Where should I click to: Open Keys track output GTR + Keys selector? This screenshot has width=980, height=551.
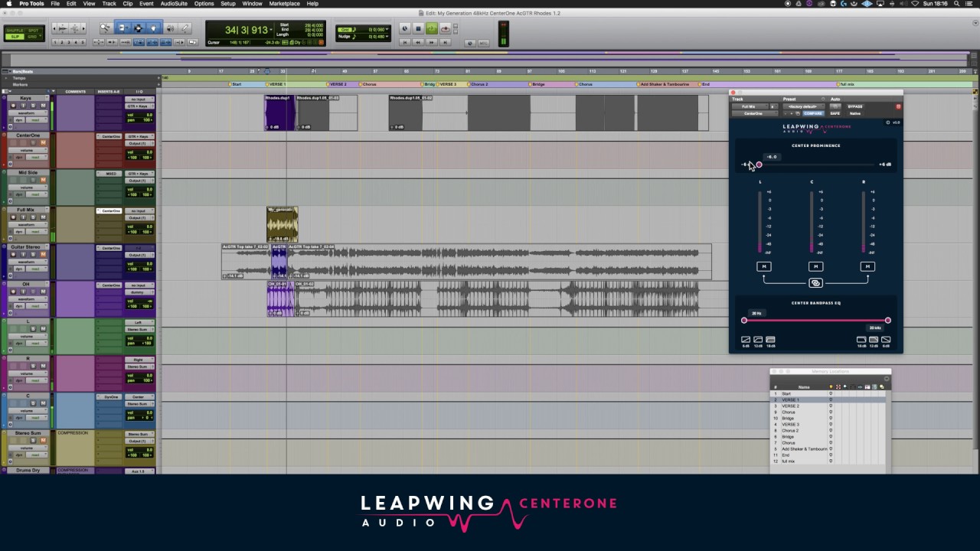coord(139,106)
